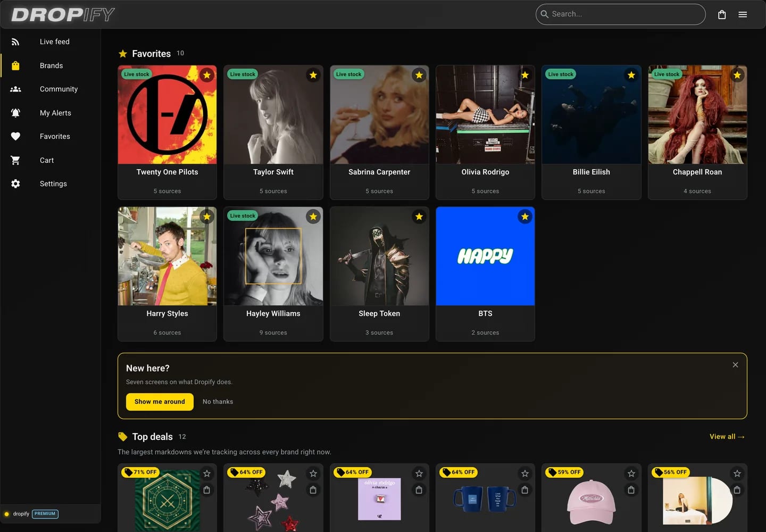Viewport: 766px width, 532px height.
Task: Open the shopping bag icon in header
Action: click(x=722, y=14)
